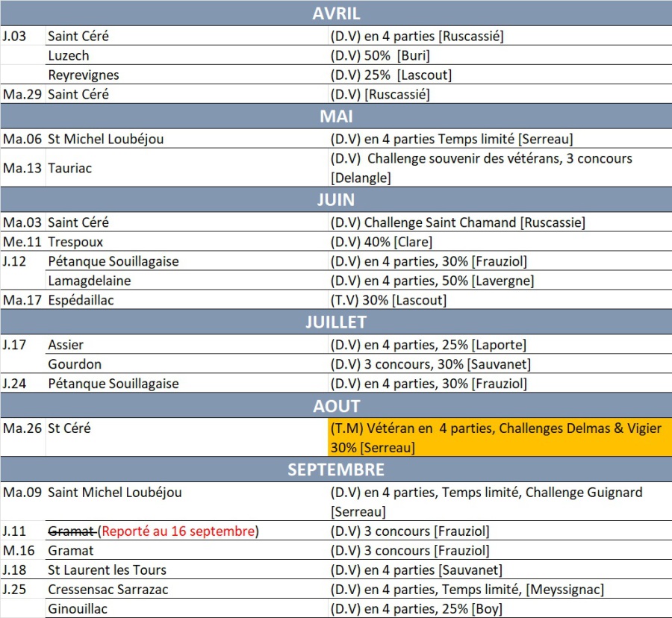Select the Luzech club cell
672x618 pixels.
69,56
